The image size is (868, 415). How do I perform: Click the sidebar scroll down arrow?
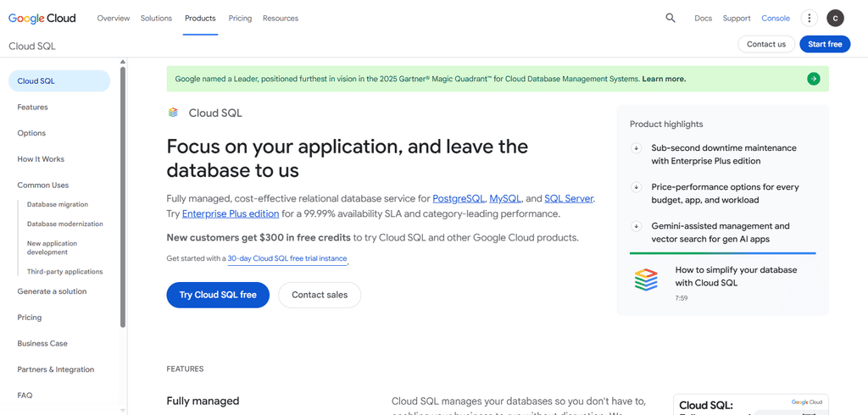123,410
